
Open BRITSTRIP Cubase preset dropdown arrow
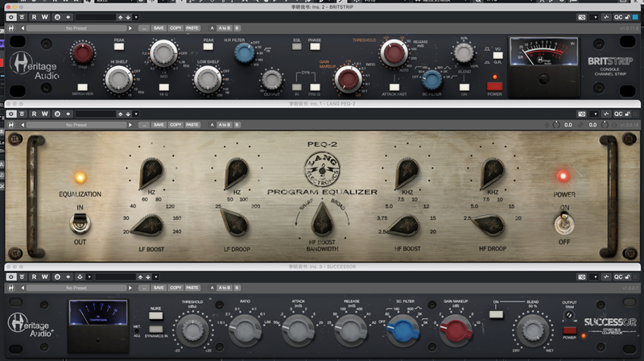(136, 17)
